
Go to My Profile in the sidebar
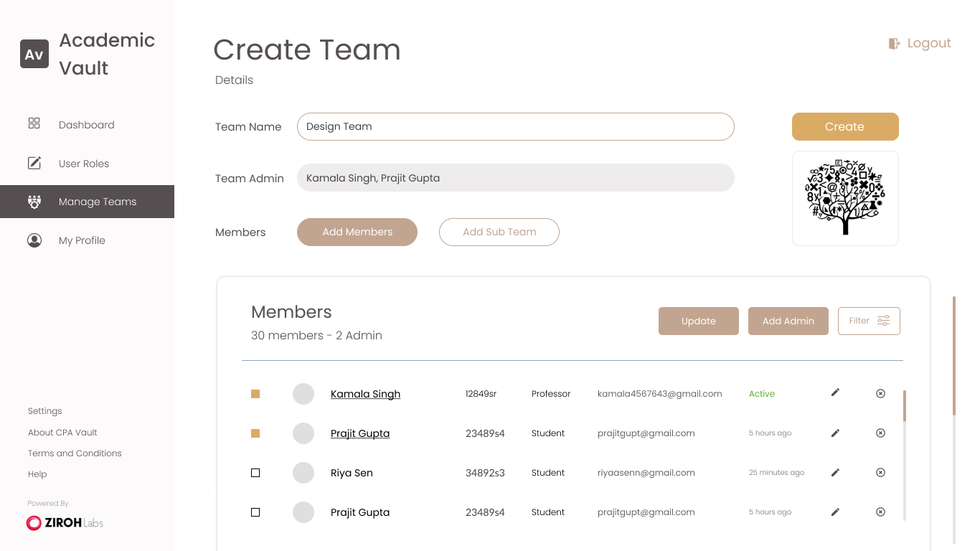tap(82, 240)
